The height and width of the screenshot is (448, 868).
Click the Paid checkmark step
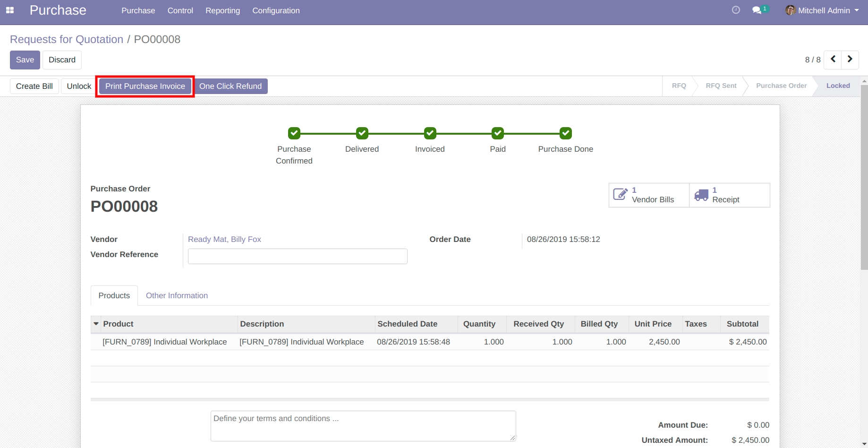(498, 134)
